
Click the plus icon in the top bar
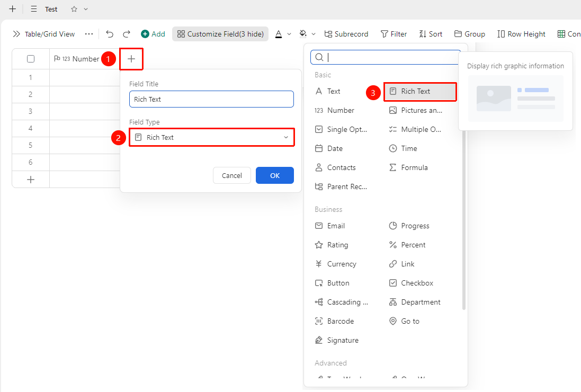coord(13,9)
